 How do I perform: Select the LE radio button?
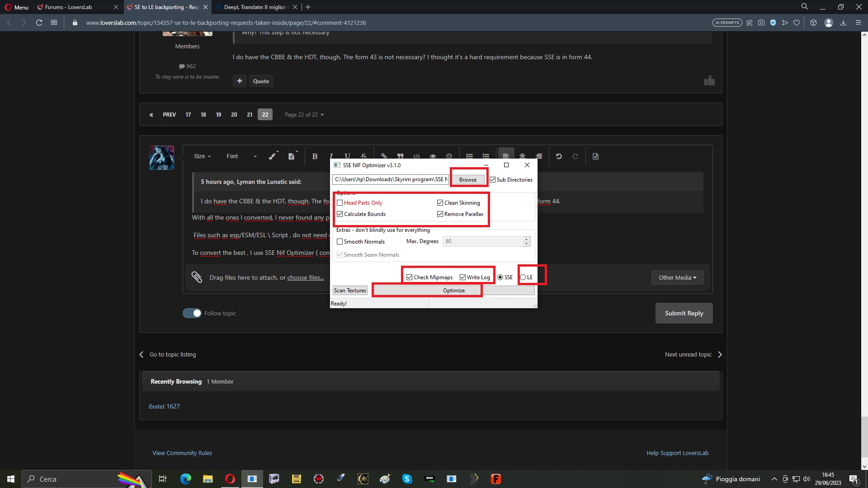523,277
